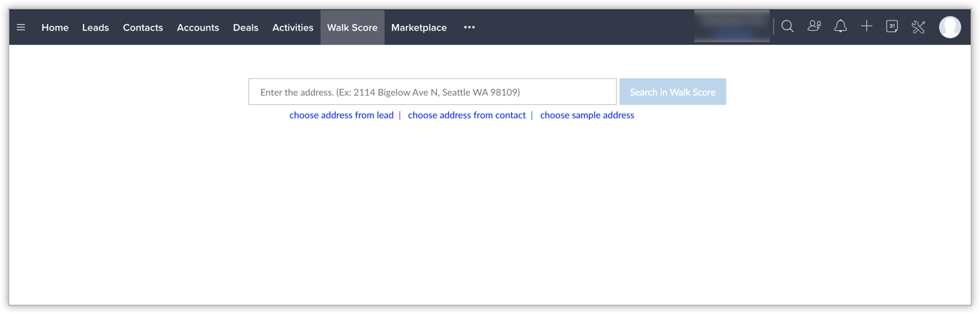980x314 pixels.
Task: Navigate to the Accounts tab
Action: 198,27
